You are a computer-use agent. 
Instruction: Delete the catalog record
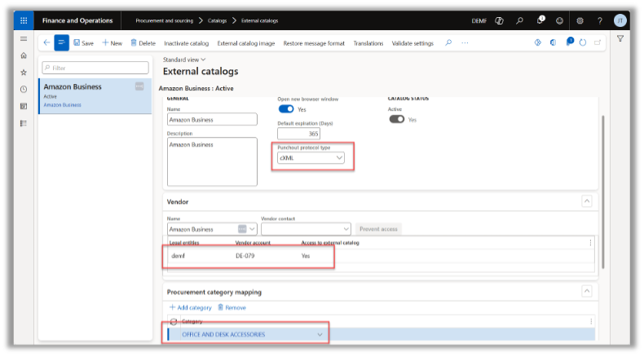click(x=143, y=43)
